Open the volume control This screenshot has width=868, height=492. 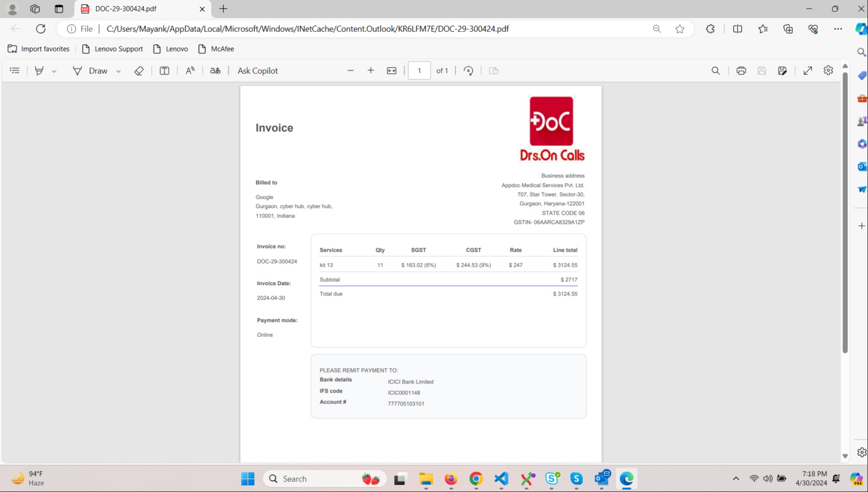(x=768, y=478)
